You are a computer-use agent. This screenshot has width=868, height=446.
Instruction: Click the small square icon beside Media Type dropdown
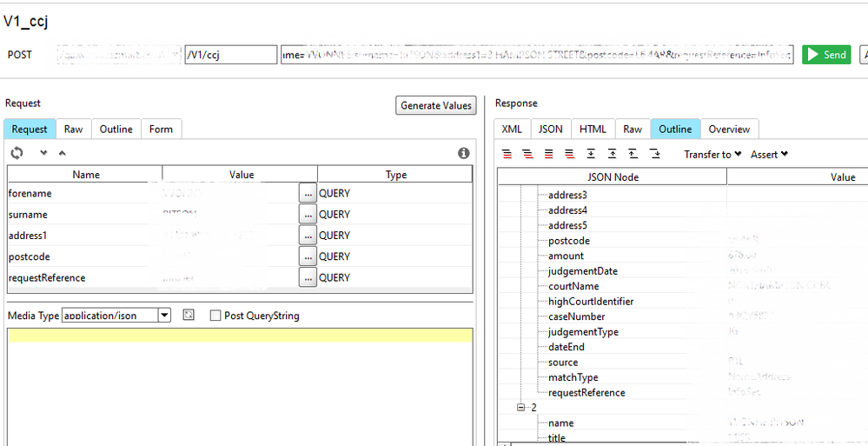coord(189,316)
